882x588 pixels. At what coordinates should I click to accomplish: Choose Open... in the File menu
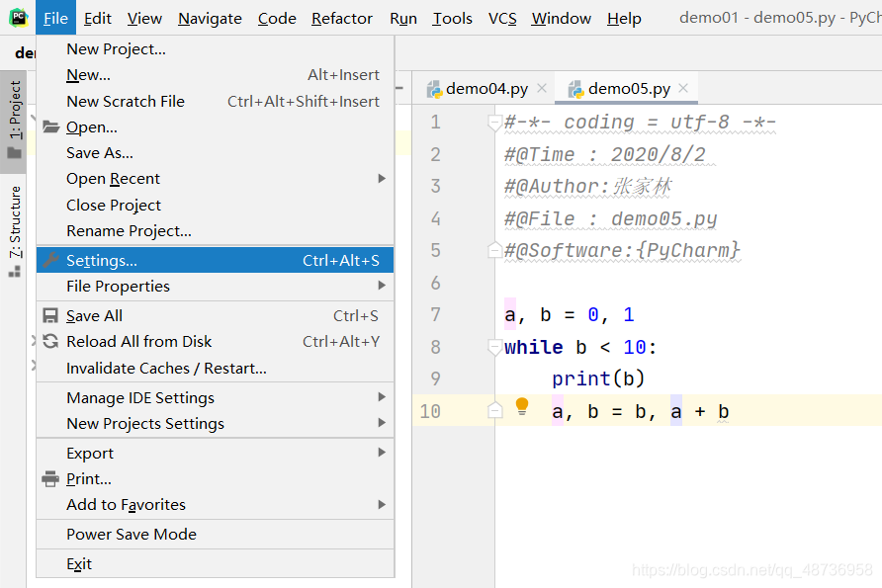(x=215, y=127)
